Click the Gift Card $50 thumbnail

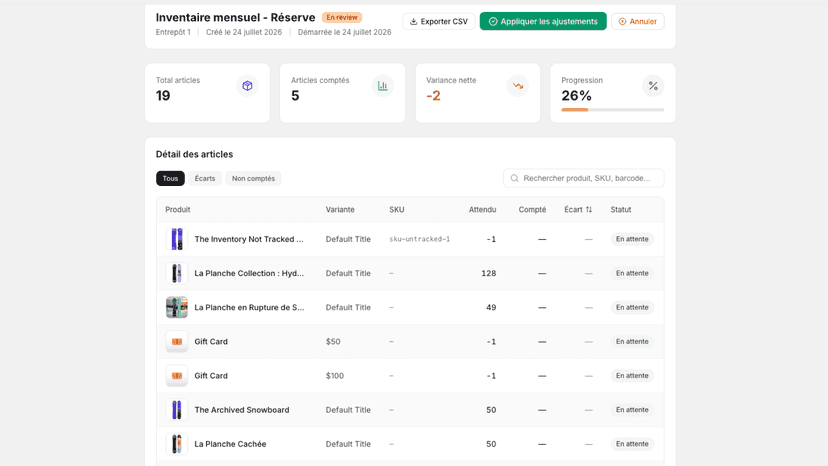pyautogui.click(x=177, y=341)
